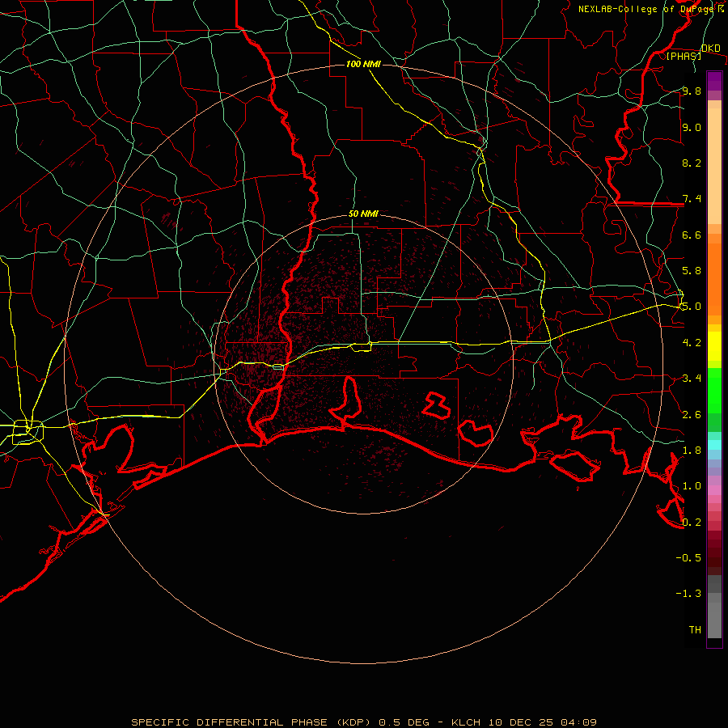
Task: Click the -0.5 value on the color scale
Action: pyautogui.click(x=688, y=557)
